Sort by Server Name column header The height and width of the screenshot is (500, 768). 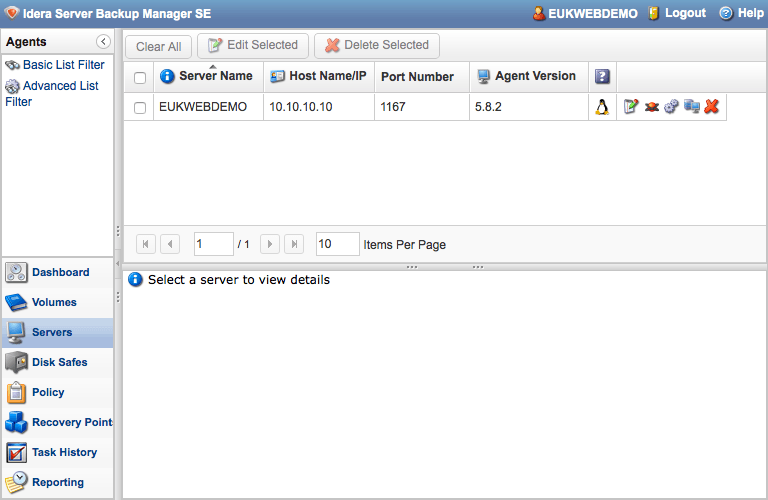click(x=215, y=76)
